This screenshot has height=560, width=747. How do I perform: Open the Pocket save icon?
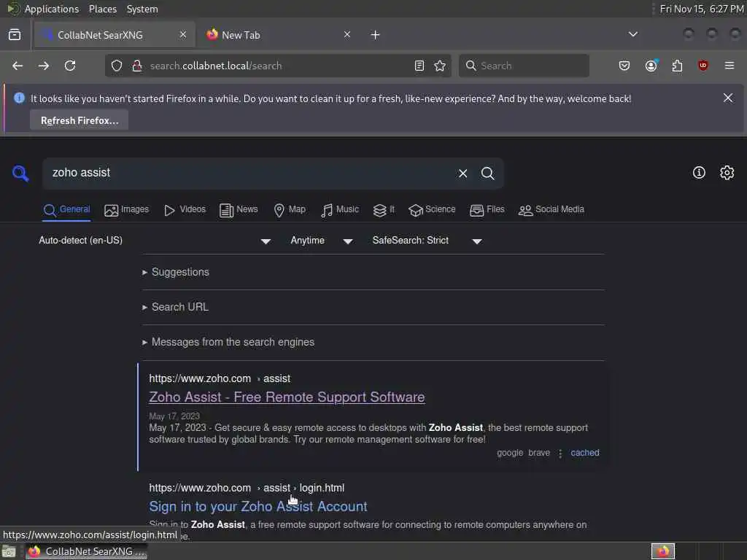tap(624, 66)
